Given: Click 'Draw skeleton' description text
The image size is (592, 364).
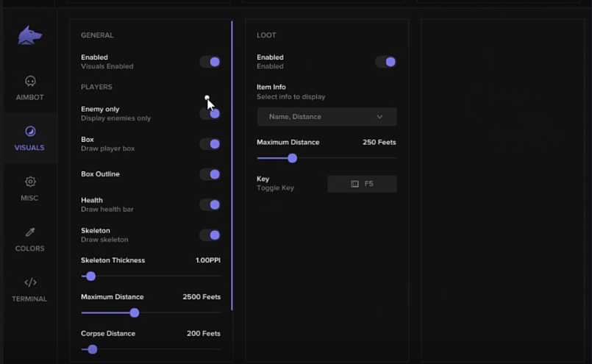Looking at the screenshot, I should 104,240.
